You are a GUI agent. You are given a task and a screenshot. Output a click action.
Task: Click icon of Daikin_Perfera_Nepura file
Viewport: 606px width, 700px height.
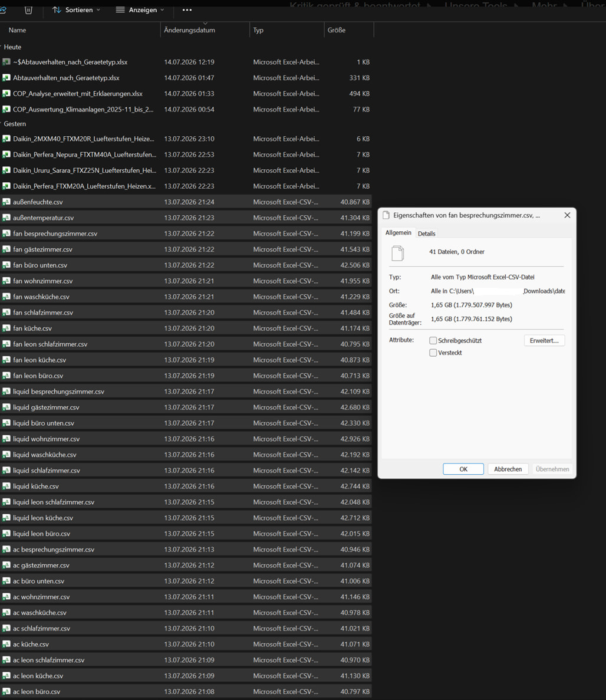click(6, 155)
